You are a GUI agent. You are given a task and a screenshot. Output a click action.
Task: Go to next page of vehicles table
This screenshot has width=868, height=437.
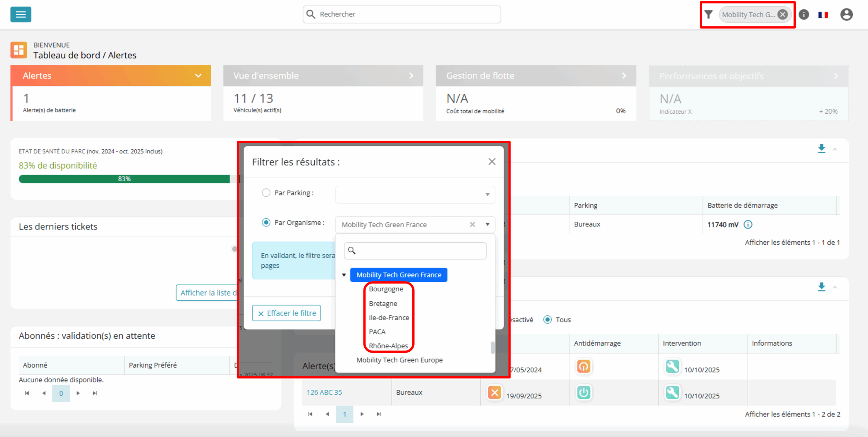point(362,414)
